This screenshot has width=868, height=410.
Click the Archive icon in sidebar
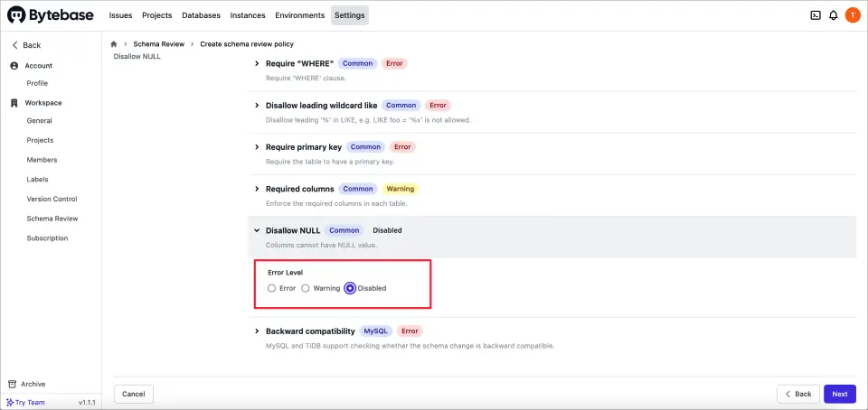pyautogui.click(x=14, y=384)
